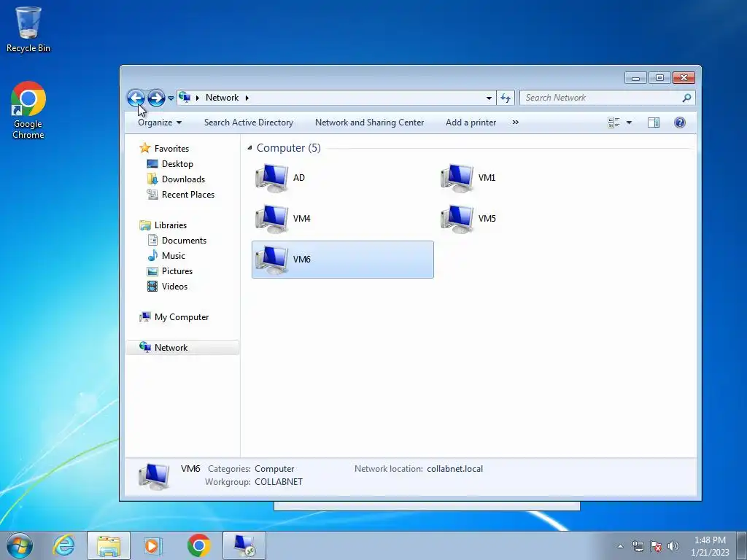Launch Windows Media Player from taskbar
Screen dimensions: 747x560
(153, 545)
